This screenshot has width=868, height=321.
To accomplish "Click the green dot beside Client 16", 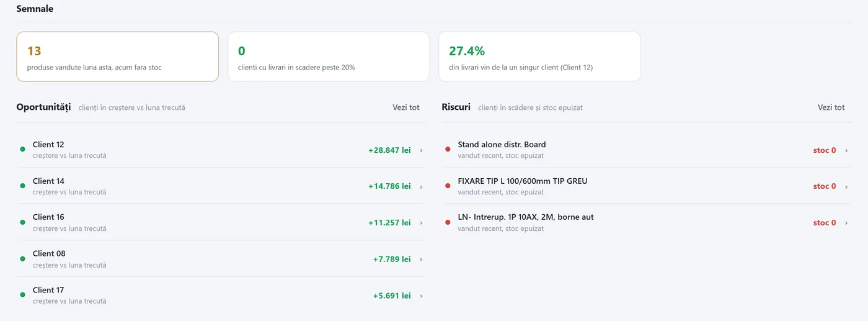I will tap(22, 222).
